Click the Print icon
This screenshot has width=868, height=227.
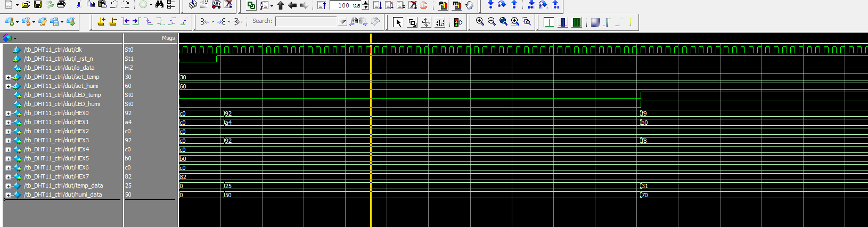[61, 5]
